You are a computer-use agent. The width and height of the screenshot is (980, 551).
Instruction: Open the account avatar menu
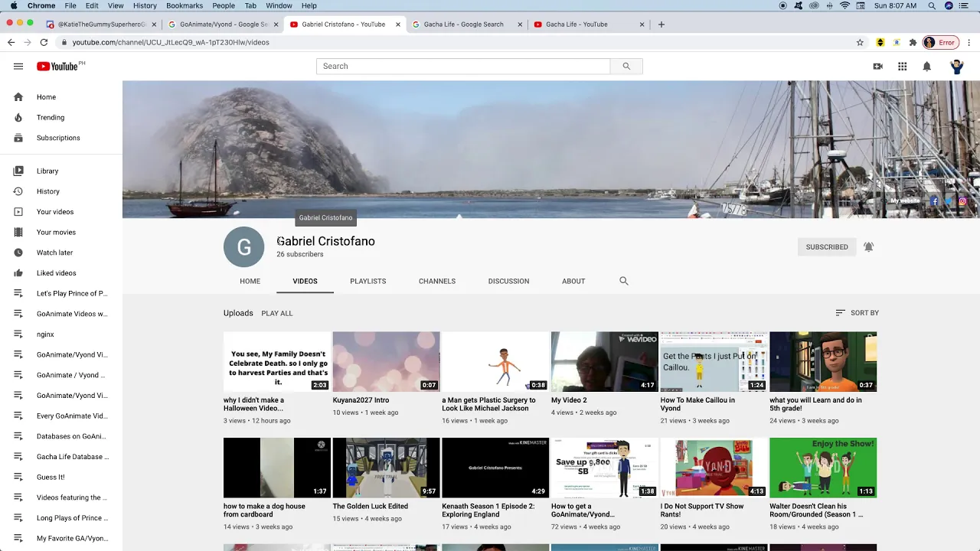point(957,67)
